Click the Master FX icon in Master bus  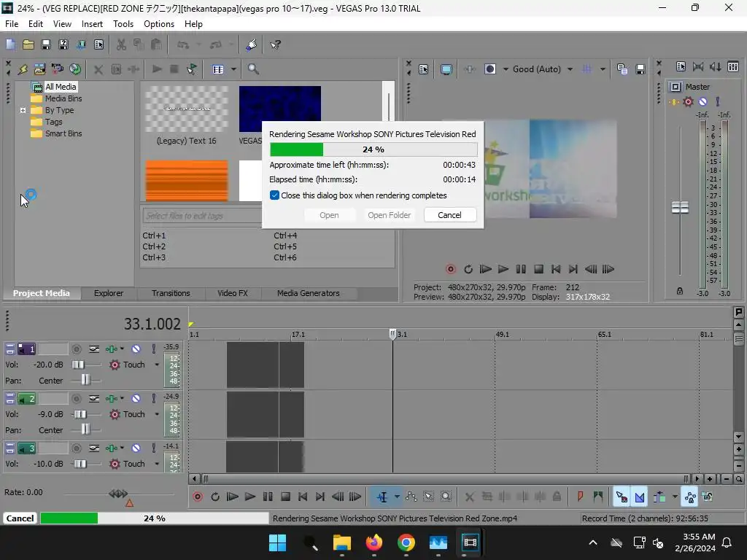point(673,102)
